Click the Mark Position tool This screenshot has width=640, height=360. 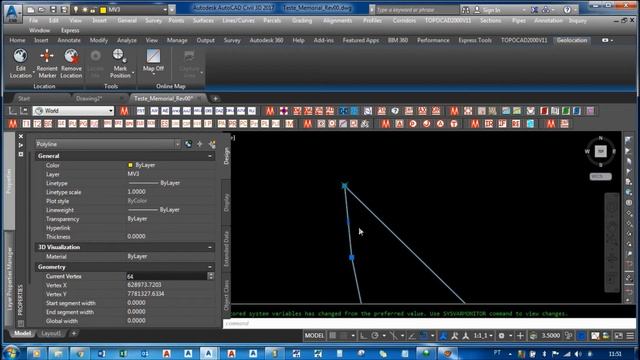point(120,64)
